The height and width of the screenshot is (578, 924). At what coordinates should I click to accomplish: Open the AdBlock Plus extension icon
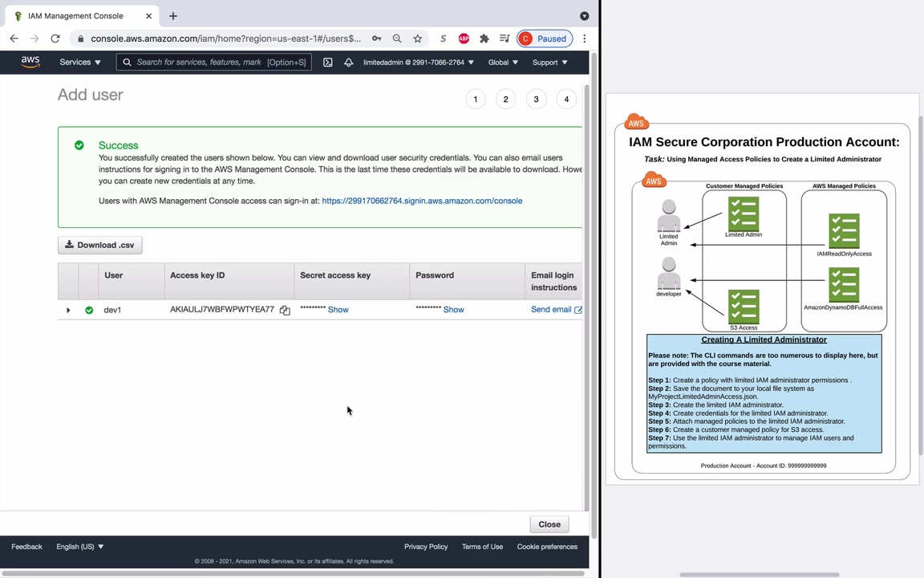[464, 39]
